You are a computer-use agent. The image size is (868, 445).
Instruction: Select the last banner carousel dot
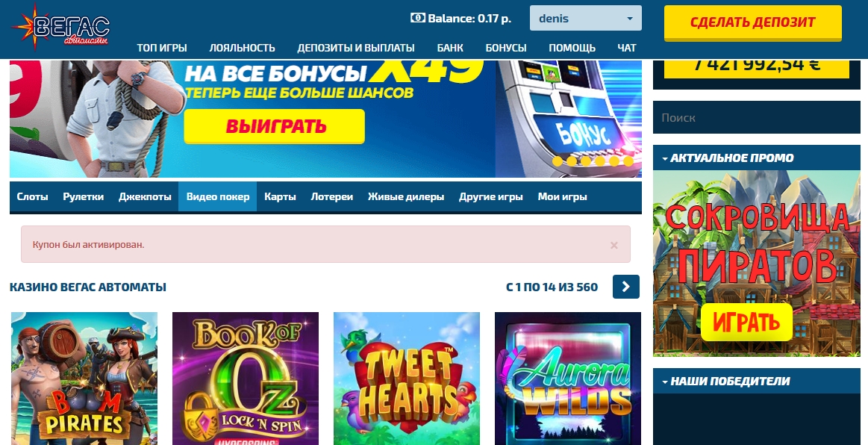coord(628,161)
